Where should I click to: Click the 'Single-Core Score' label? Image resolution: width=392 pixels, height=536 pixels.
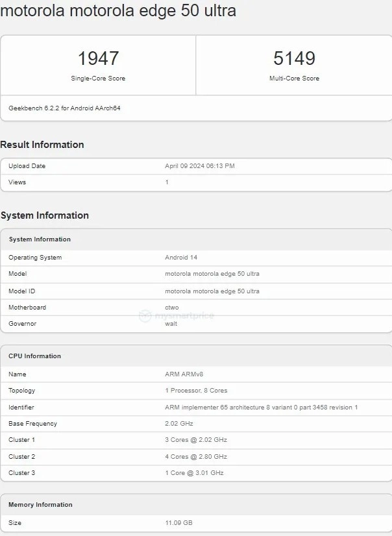98,79
